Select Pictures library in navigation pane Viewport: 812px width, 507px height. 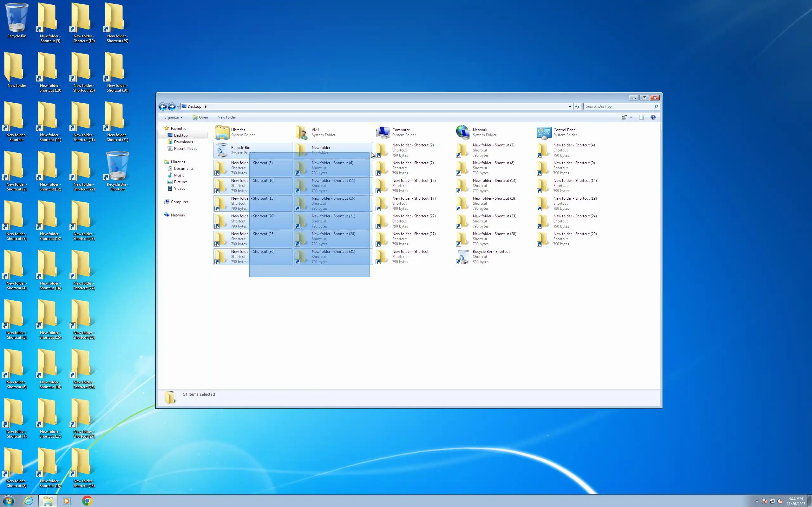(x=180, y=182)
